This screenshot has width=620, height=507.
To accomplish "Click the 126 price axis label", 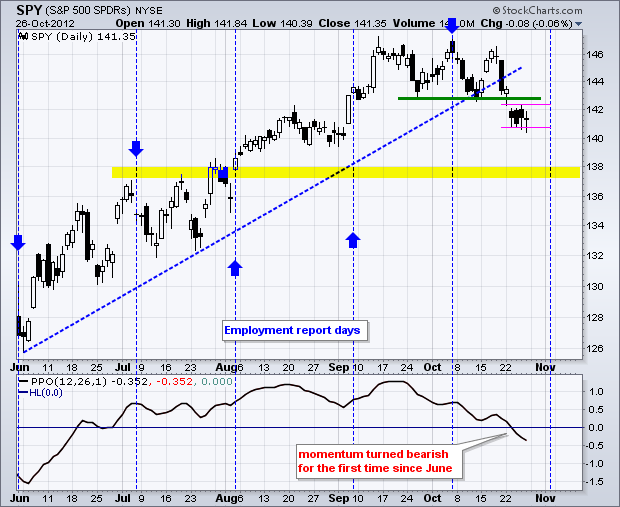I will [x=595, y=348].
